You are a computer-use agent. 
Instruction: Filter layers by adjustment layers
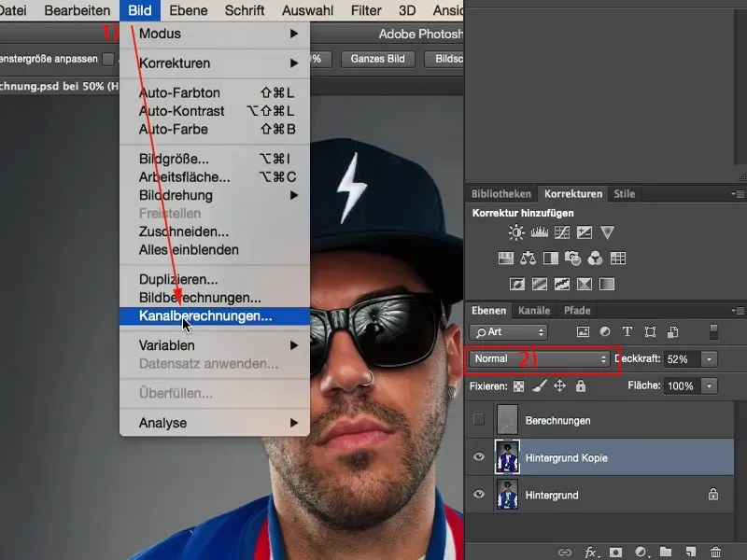[605, 331]
